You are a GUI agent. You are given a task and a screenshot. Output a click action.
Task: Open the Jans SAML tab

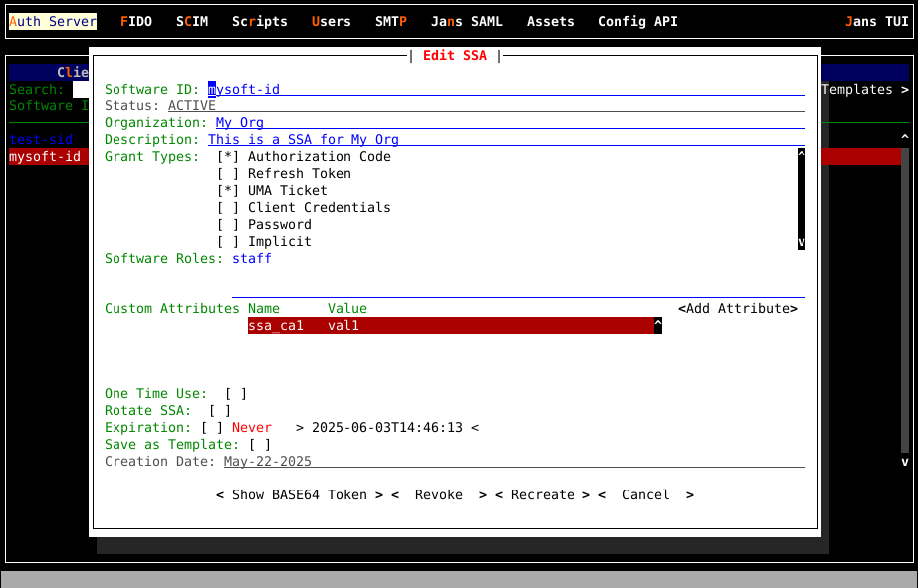click(x=467, y=21)
